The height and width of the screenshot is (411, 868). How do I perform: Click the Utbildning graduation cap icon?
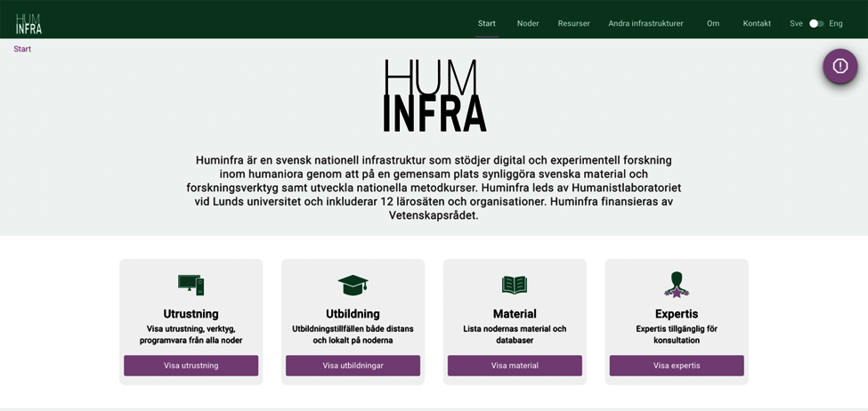pyautogui.click(x=353, y=285)
